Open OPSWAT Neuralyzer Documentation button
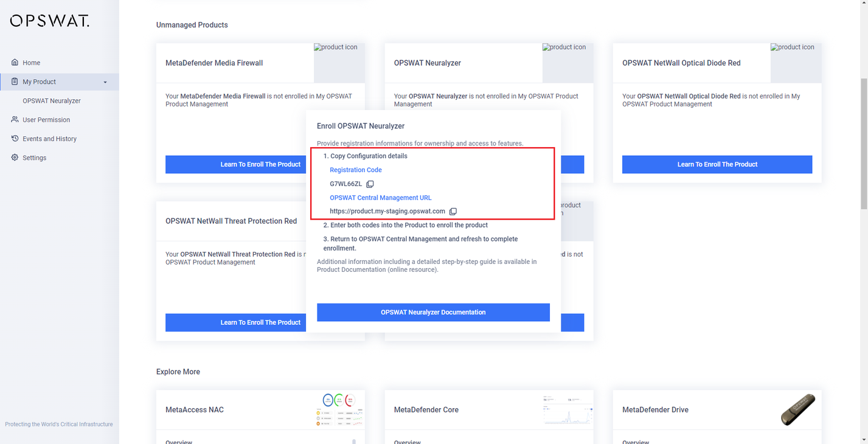 click(x=433, y=312)
